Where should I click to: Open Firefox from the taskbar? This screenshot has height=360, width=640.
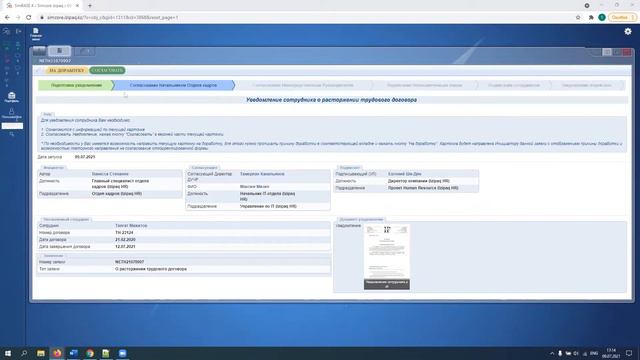click(x=57, y=353)
